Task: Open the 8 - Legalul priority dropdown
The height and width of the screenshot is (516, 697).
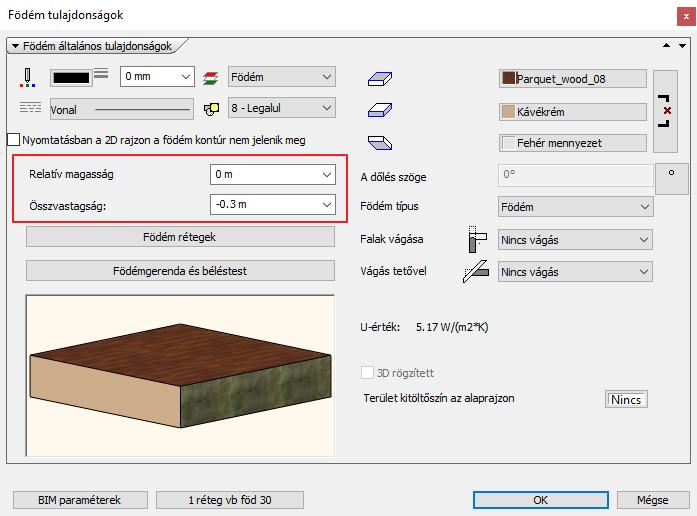Action: (x=282, y=108)
